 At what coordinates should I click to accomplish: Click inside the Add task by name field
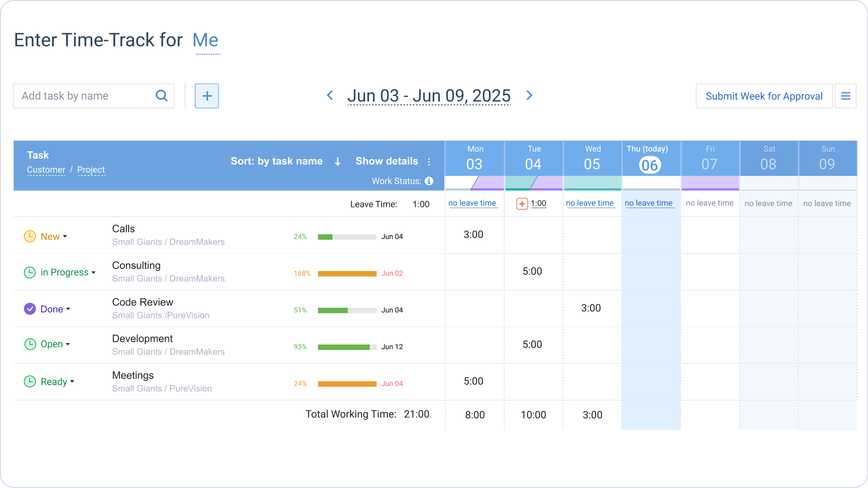click(x=79, y=95)
